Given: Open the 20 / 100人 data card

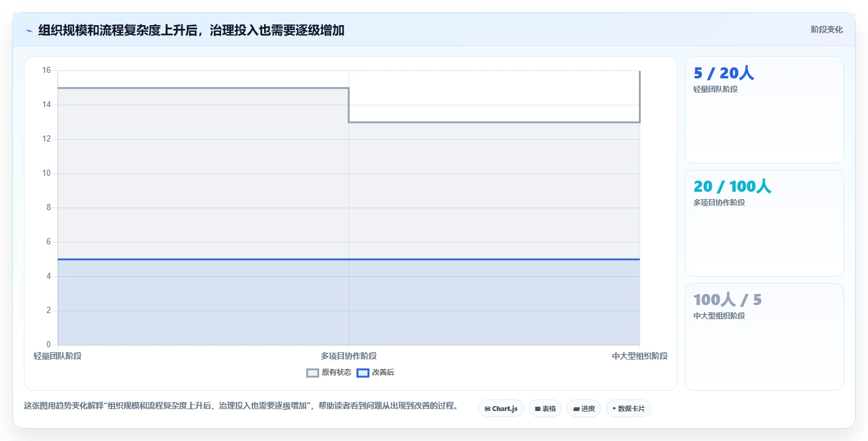Looking at the screenshot, I should click(x=764, y=224).
